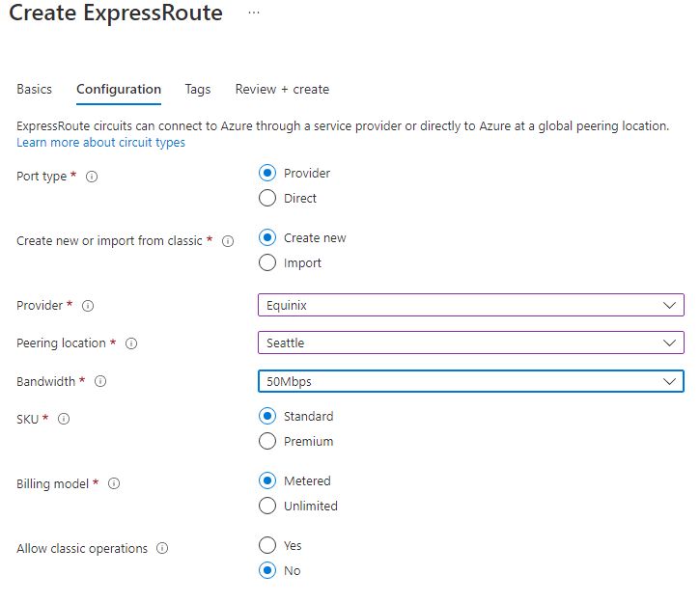Show info tooltip for Port type
This screenshot has height=603, width=700.
point(92,177)
